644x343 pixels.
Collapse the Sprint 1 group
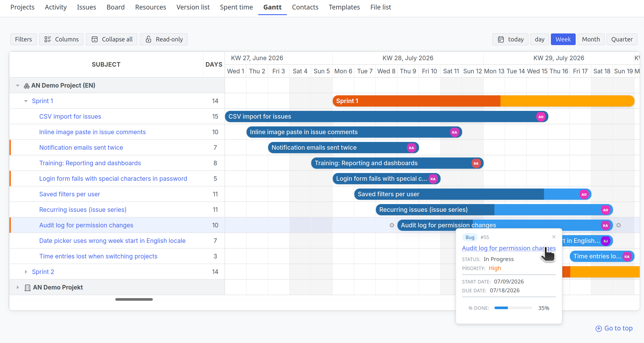click(26, 101)
